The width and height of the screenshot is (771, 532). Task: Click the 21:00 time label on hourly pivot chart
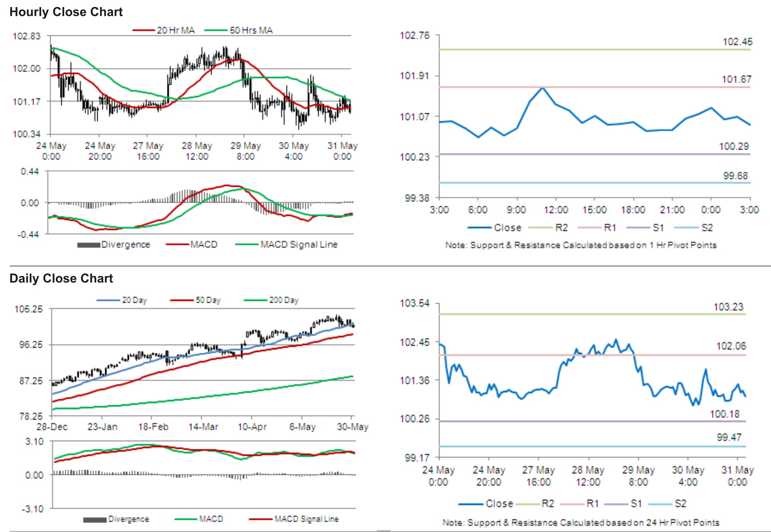tap(672, 210)
